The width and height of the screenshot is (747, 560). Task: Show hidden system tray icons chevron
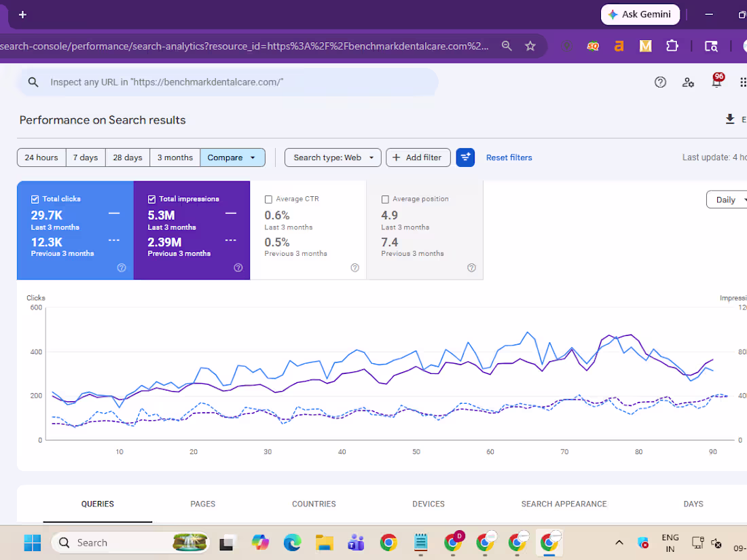(619, 542)
